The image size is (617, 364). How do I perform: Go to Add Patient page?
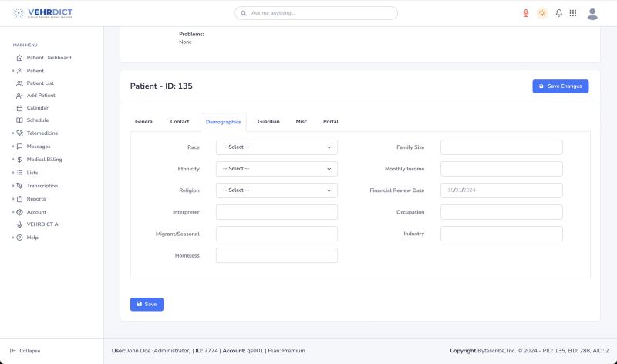pyautogui.click(x=41, y=96)
